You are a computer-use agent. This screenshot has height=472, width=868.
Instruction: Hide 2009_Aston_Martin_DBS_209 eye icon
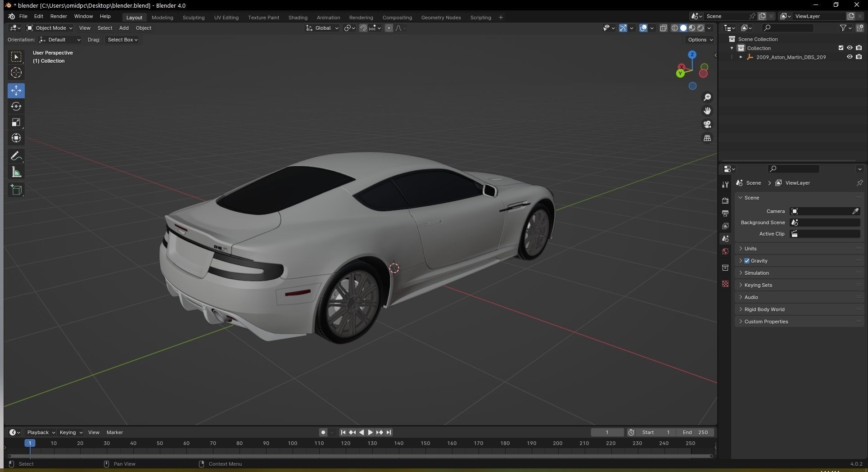(850, 57)
